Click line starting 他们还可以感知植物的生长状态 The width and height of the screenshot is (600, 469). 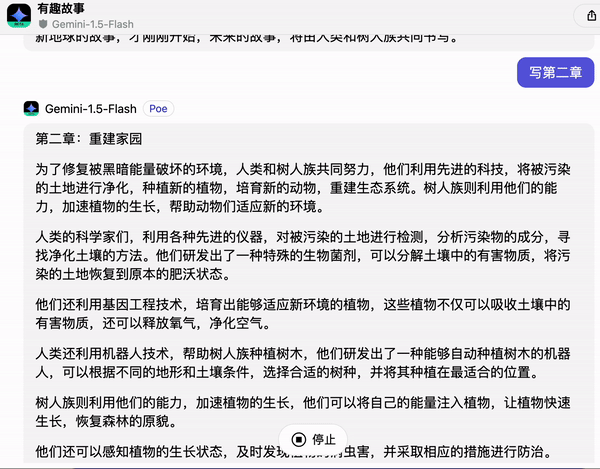(x=294, y=451)
